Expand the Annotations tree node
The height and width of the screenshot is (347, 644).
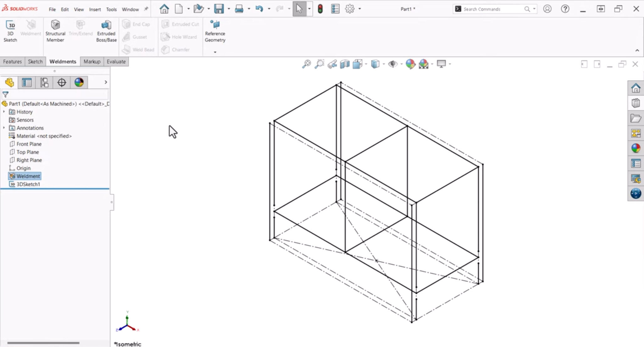(x=4, y=128)
